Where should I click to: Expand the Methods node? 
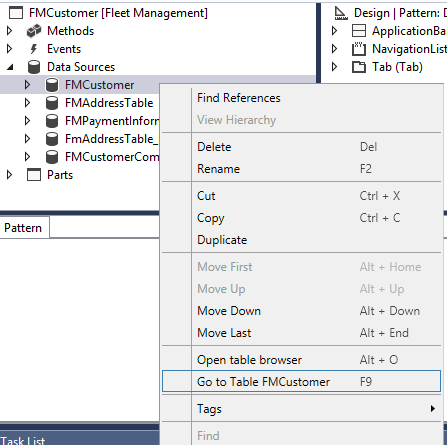(x=9, y=31)
